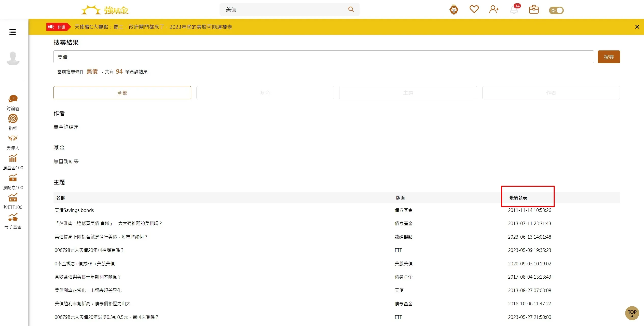Click the 搜尋結果 search input field
The width and height of the screenshot is (644, 326).
coord(324,57)
